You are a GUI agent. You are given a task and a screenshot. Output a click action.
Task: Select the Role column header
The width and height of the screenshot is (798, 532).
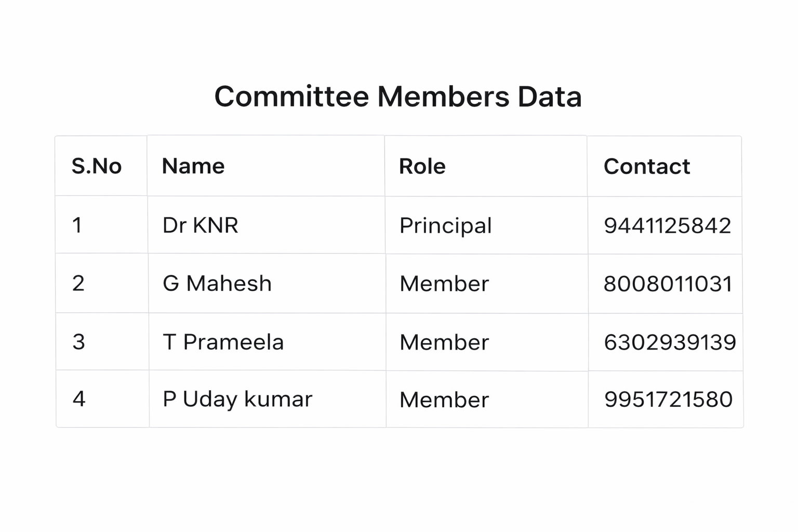coord(422,166)
